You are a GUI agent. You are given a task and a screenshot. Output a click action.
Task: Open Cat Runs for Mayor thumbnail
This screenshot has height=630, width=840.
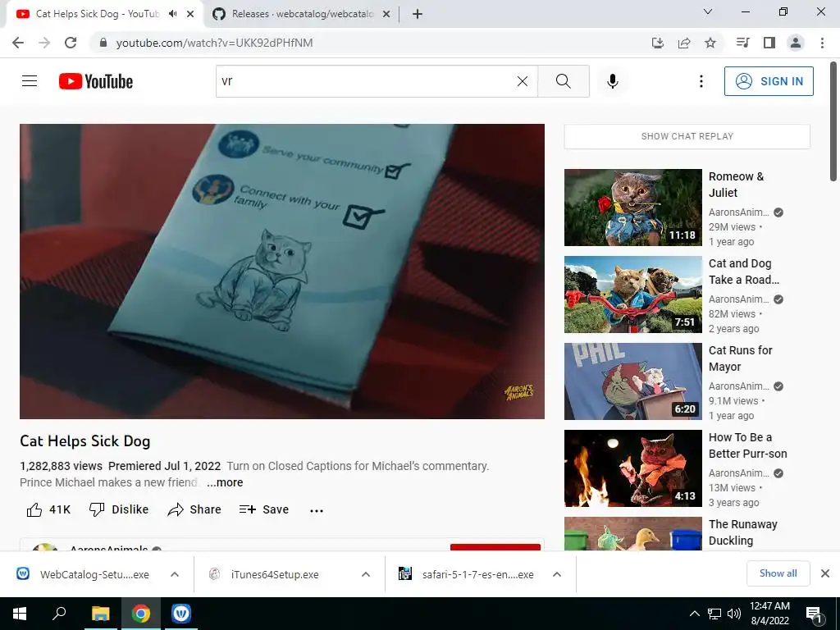[633, 381]
